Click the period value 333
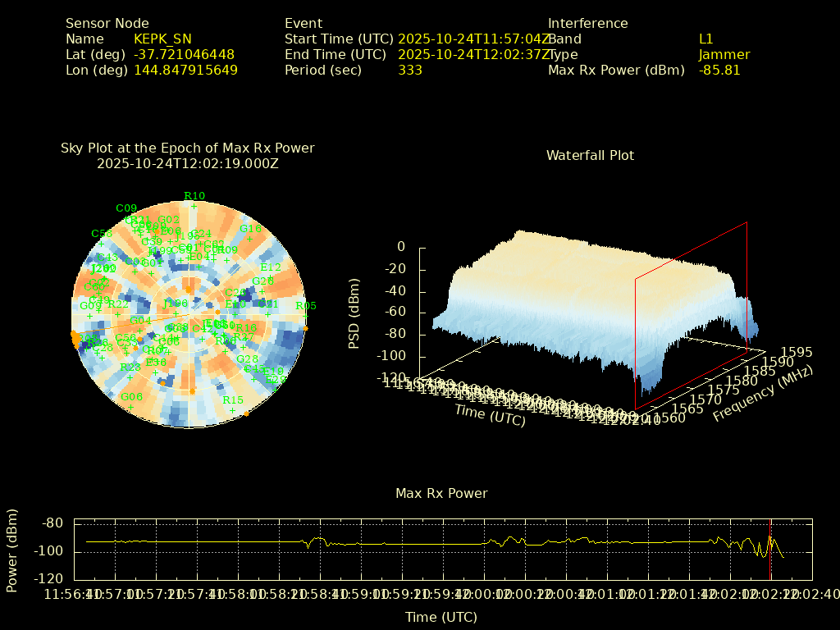Image resolution: width=840 pixels, height=630 pixels. pos(409,71)
